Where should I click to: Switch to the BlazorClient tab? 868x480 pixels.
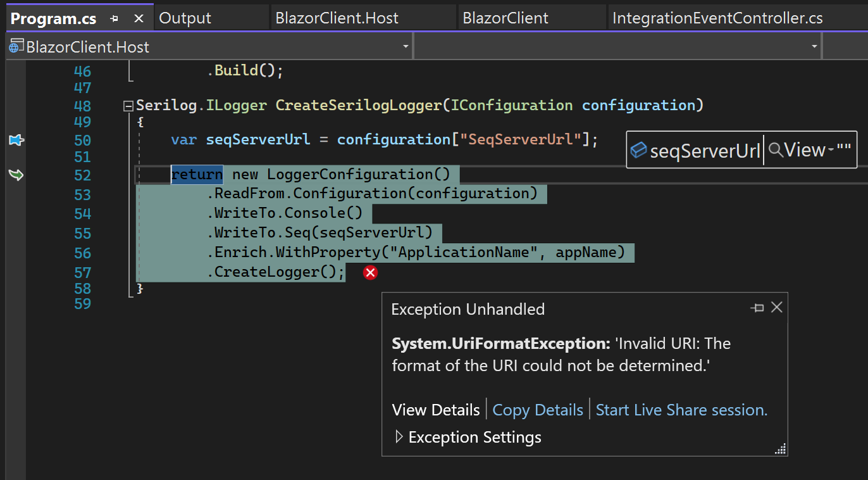pyautogui.click(x=504, y=18)
